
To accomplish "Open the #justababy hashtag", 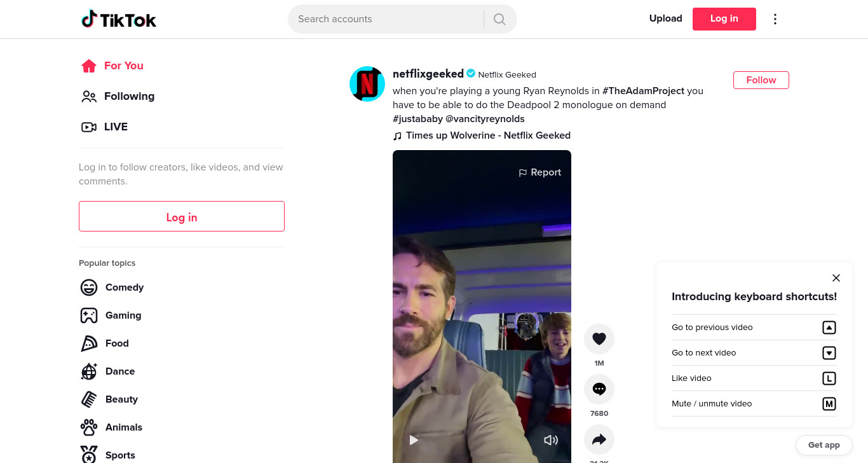I will (x=417, y=119).
